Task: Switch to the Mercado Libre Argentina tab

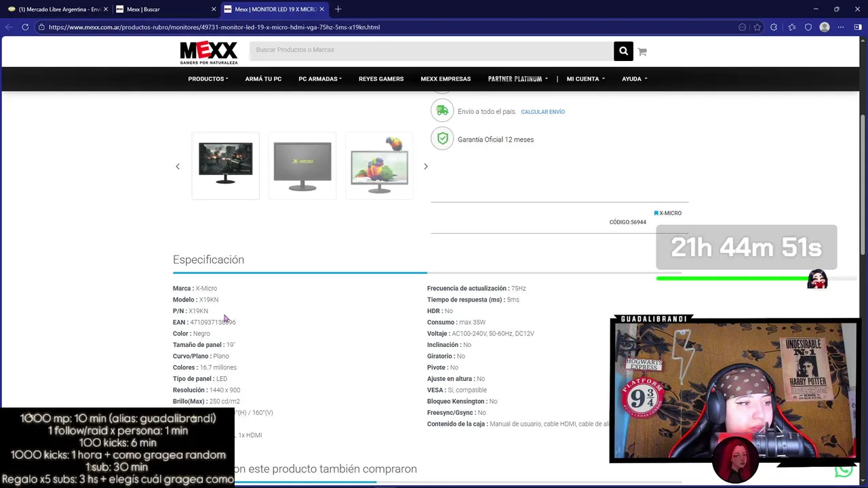Action: click(x=57, y=9)
